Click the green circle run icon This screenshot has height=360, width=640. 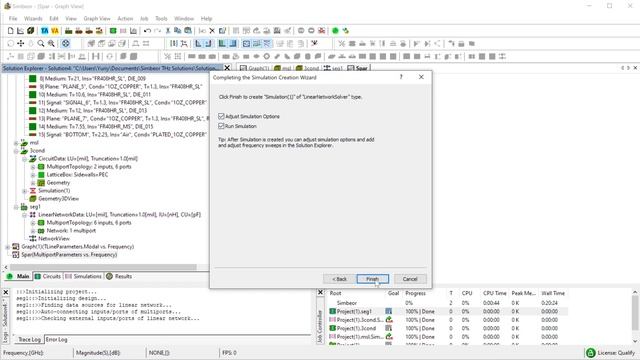[335, 31]
